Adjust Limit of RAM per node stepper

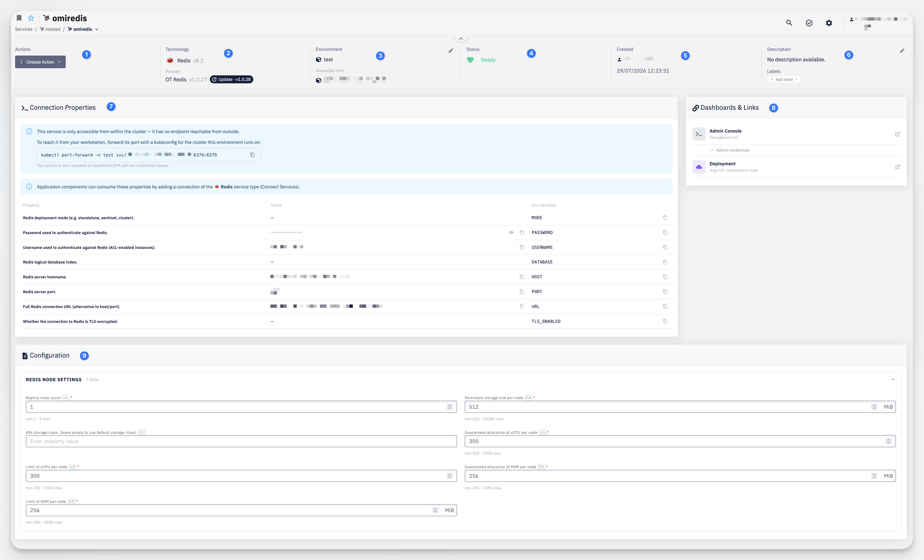[435, 510]
